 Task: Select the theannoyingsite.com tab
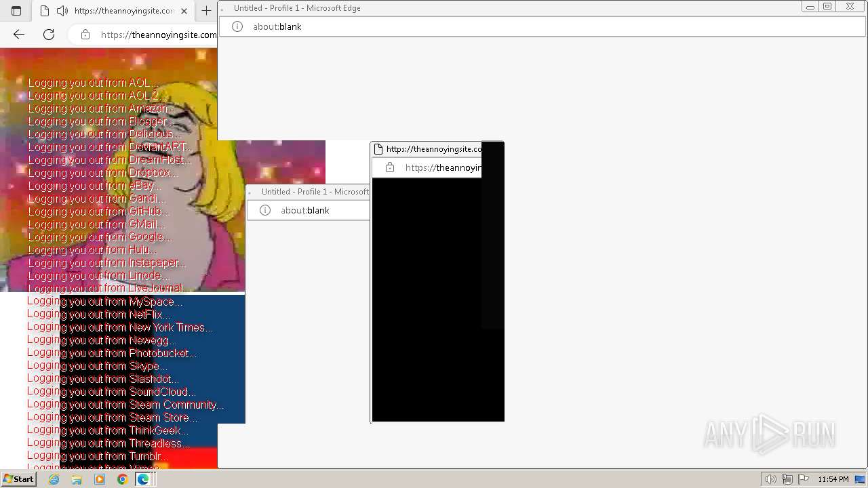pyautogui.click(x=113, y=11)
